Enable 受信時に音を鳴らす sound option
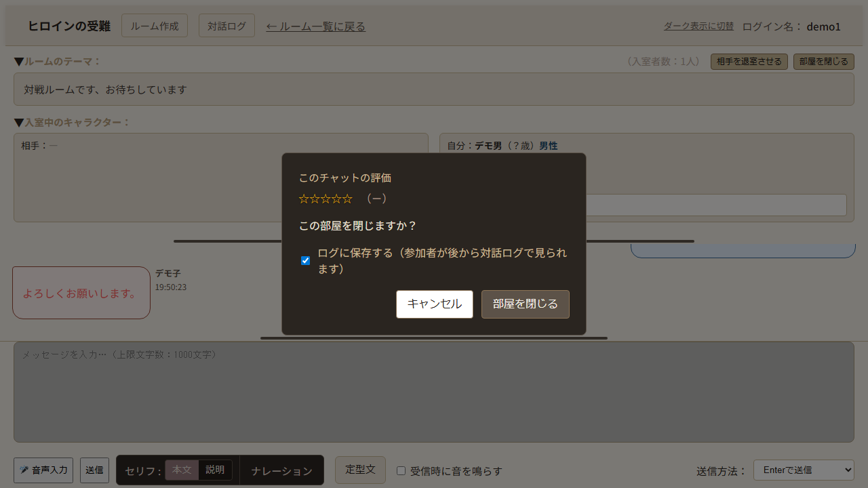 (401, 470)
